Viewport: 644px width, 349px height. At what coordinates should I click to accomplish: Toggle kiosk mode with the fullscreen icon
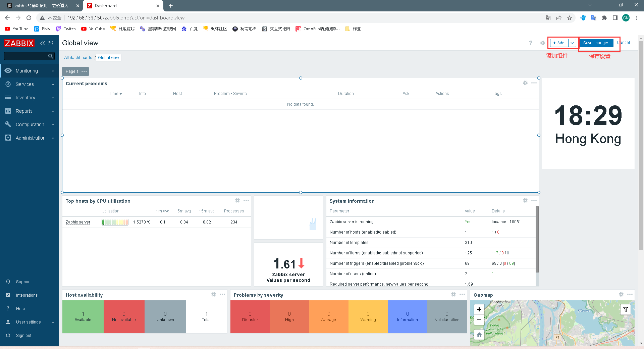(51, 43)
